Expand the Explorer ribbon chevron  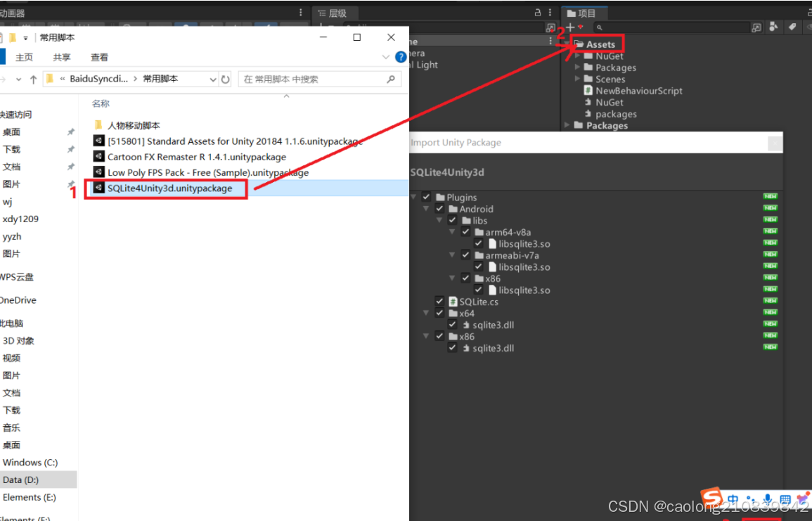[x=386, y=57]
